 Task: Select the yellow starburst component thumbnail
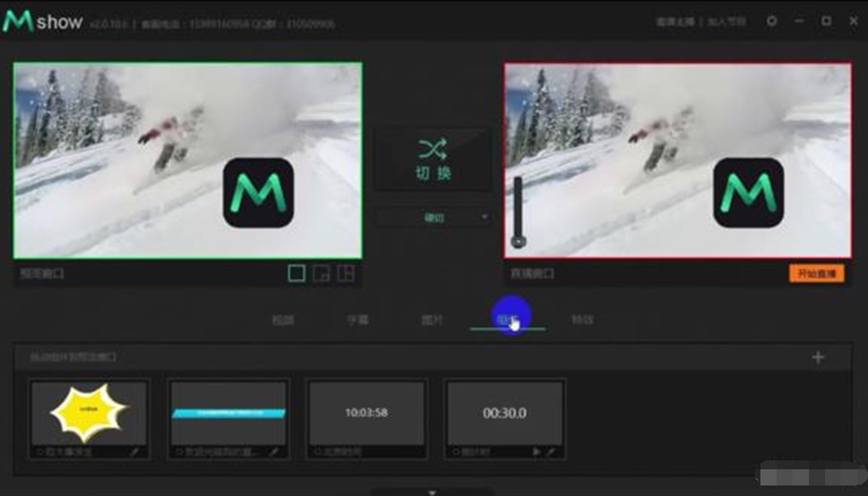(89, 413)
